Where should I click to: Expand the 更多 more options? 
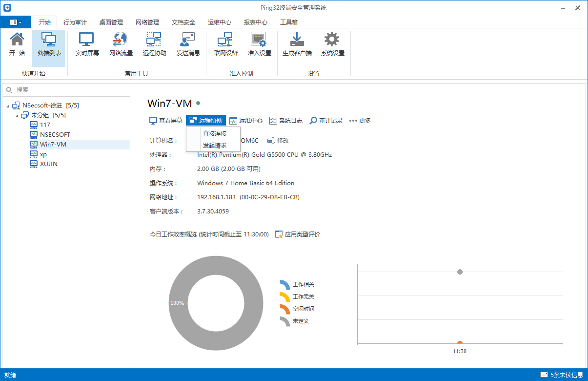pos(360,120)
